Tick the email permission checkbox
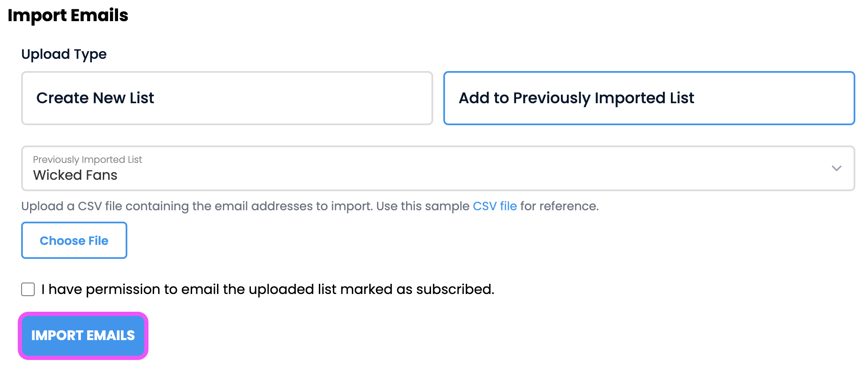 [x=28, y=290]
